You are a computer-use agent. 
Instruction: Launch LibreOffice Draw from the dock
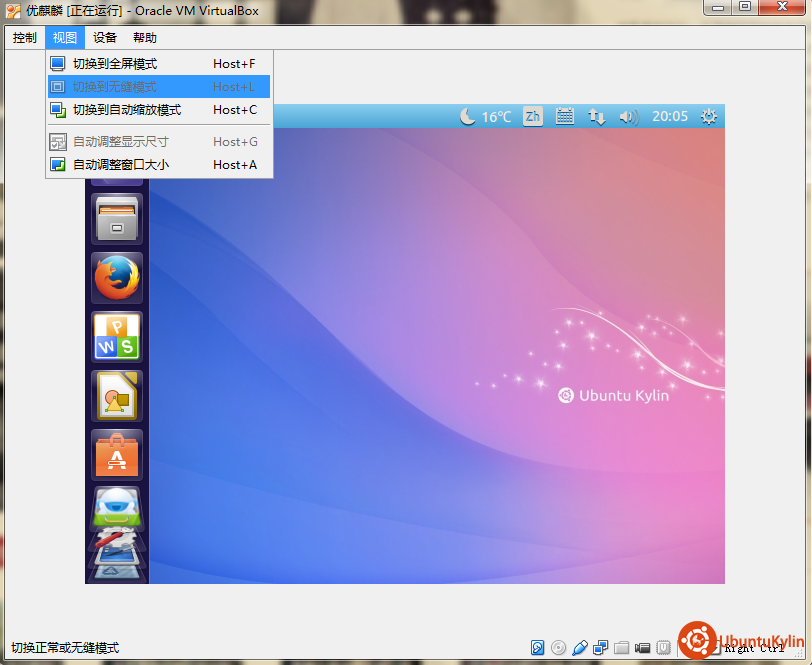point(117,396)
